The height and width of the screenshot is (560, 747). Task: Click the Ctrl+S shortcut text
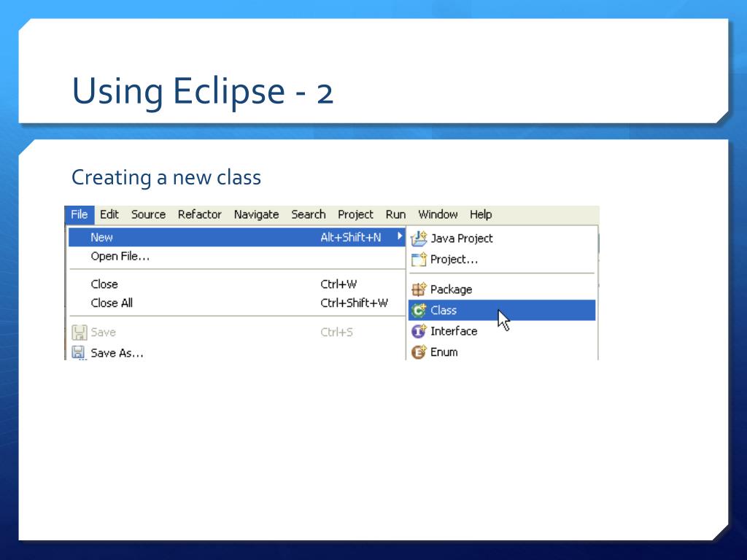(x=336, y=332)
